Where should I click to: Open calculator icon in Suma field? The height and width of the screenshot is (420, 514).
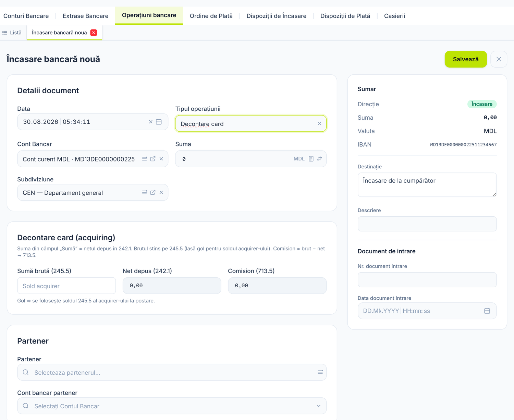[x=311, y=159]
